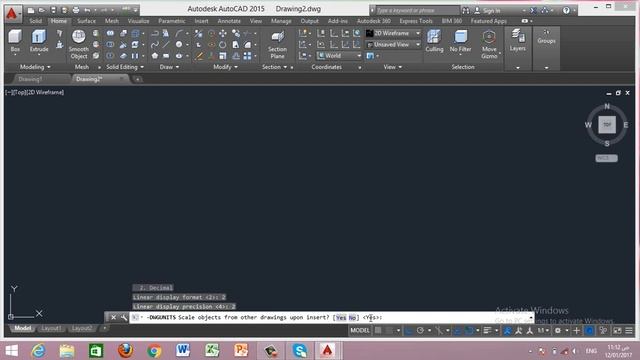Open status bar customization menu icon

tap(629, 331)
